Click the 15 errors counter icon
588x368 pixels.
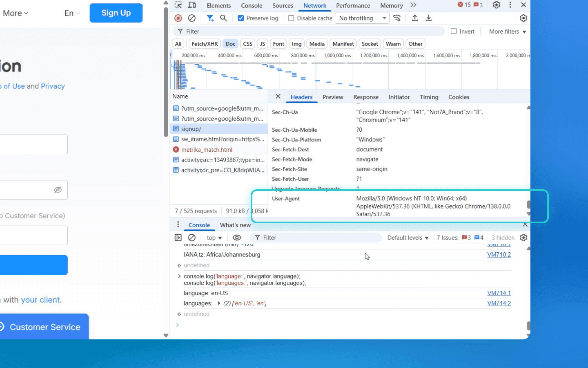(464, 5)
